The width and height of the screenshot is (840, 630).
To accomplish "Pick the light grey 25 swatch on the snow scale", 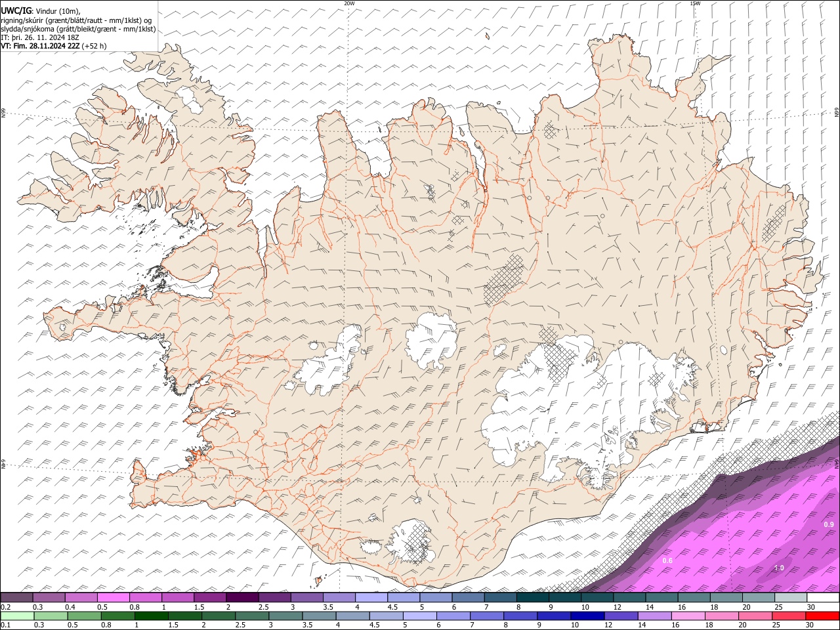I will point(791,598).
